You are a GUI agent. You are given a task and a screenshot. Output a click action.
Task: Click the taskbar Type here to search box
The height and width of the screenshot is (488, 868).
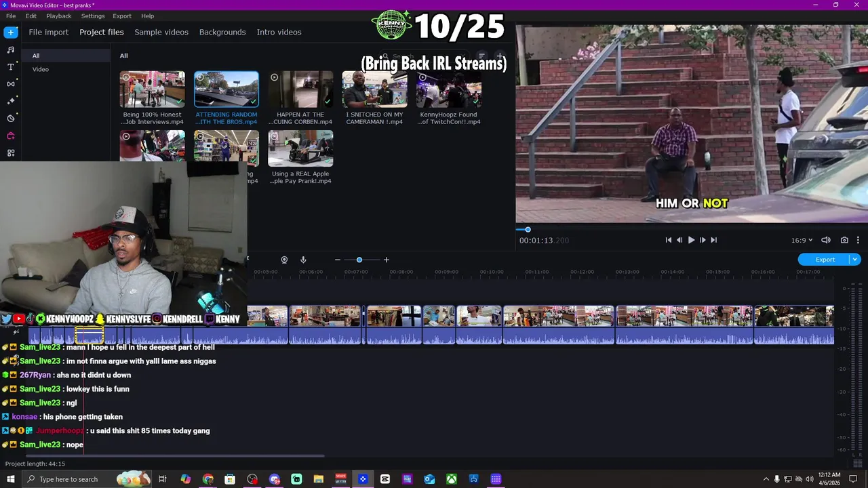pos(86,479)
